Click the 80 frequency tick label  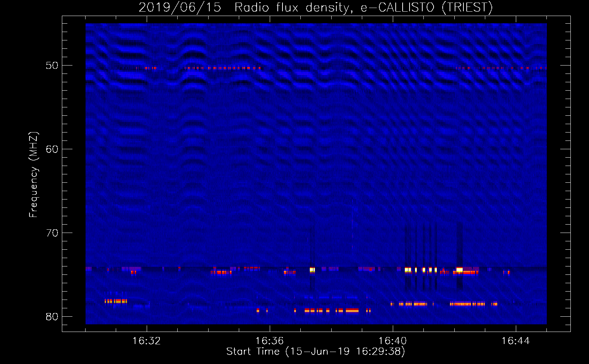pyautogui.click(x=52, y=317)
